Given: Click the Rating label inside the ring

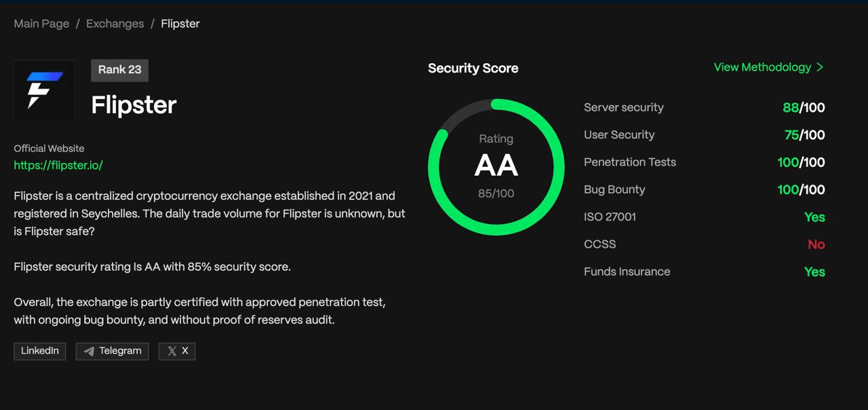Looking at the screenshot, I should pyautogui.click(x=496, y=138).
